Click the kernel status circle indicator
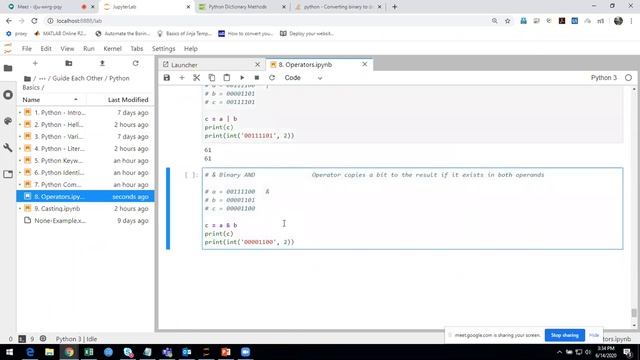Viewport: 640px width, 360px height. point(628,78)
